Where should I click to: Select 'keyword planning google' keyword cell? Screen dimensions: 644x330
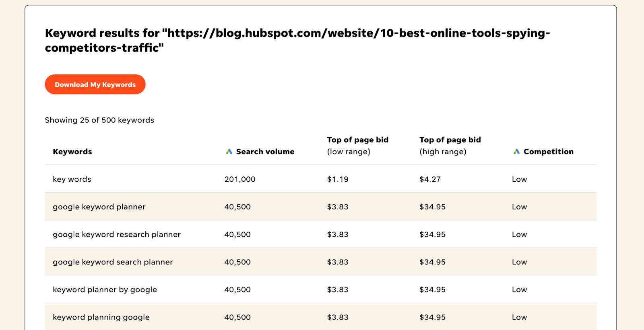tap(101, 317)
